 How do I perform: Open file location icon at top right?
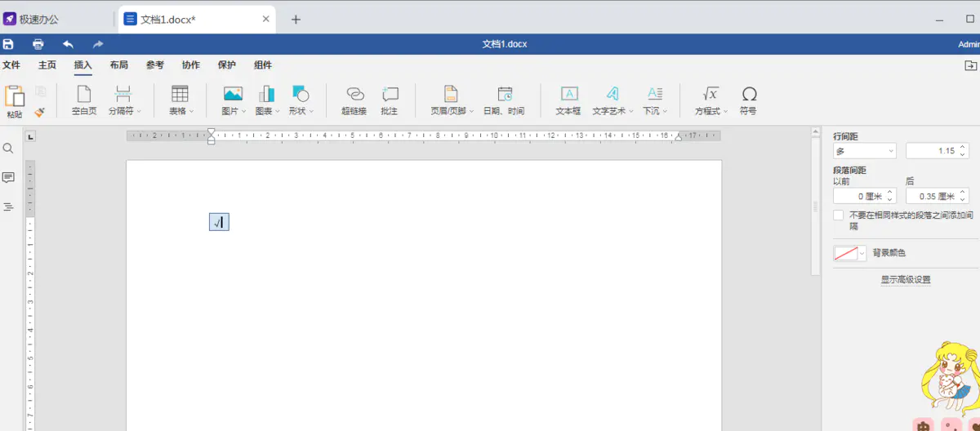tap(971, 65)
